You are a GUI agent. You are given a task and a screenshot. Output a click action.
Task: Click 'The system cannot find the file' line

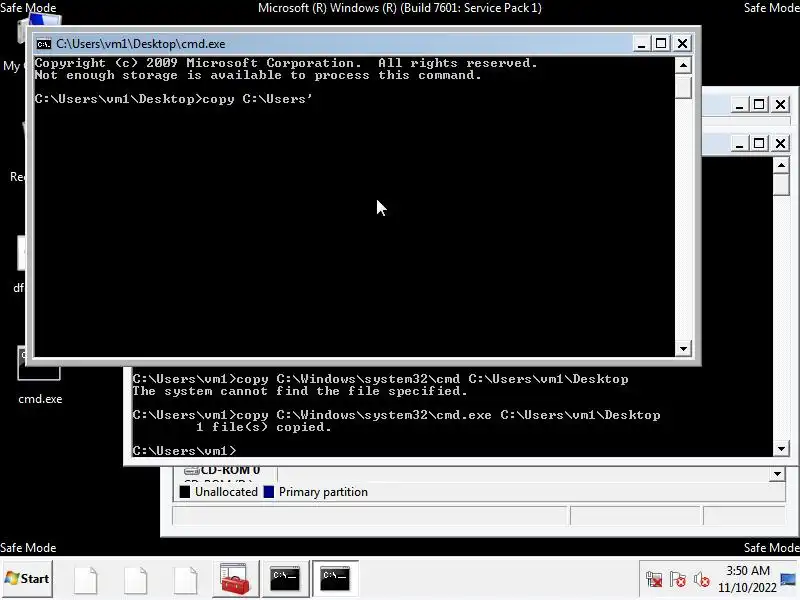(300, 391)
